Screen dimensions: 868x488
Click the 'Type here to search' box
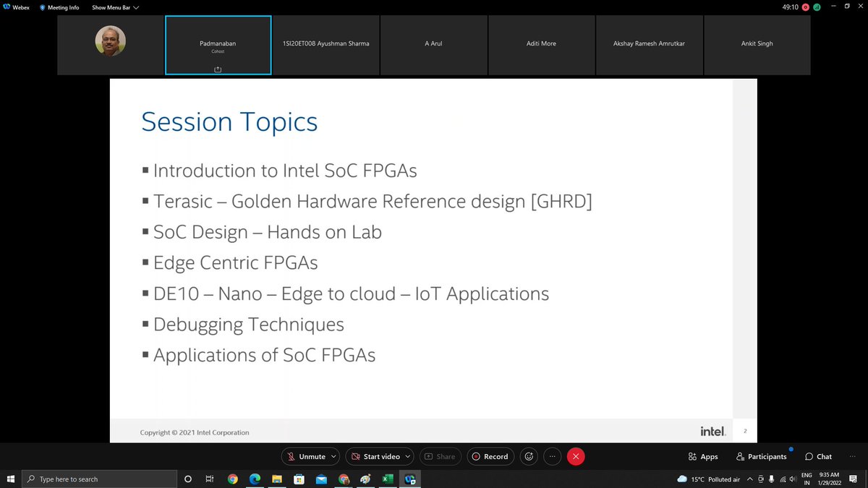point(100,479)
